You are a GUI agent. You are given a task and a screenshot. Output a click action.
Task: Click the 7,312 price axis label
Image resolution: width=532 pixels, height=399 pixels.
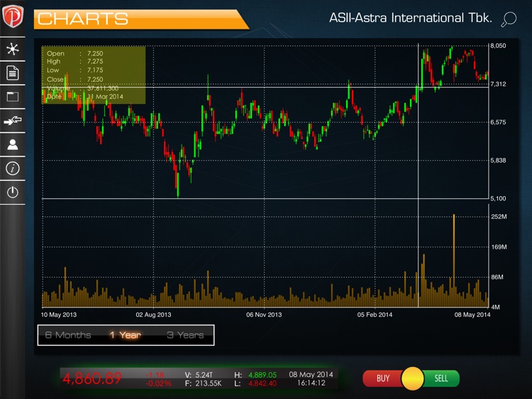coord(498,84)
